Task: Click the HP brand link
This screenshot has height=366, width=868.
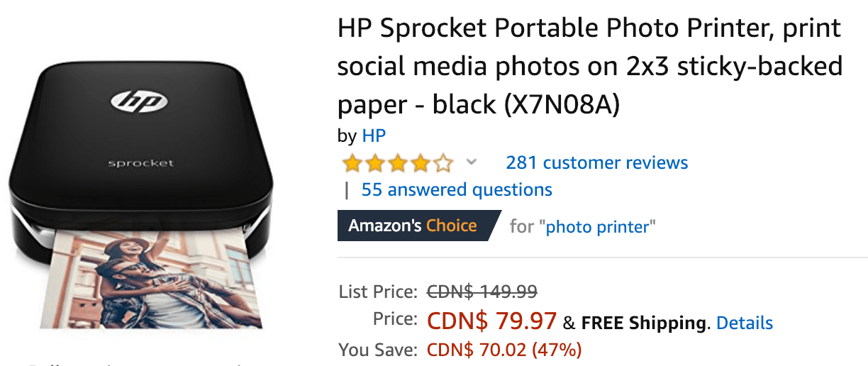Action: pos(374,135)
